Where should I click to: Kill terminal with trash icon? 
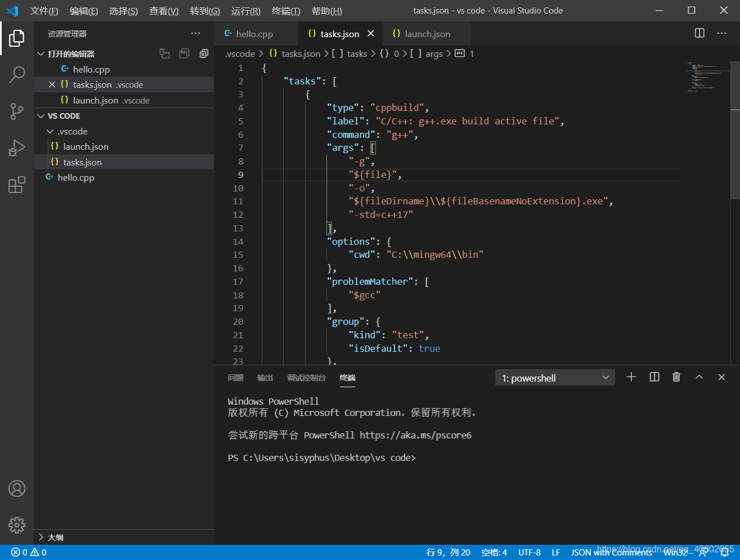tap(676, 377)
